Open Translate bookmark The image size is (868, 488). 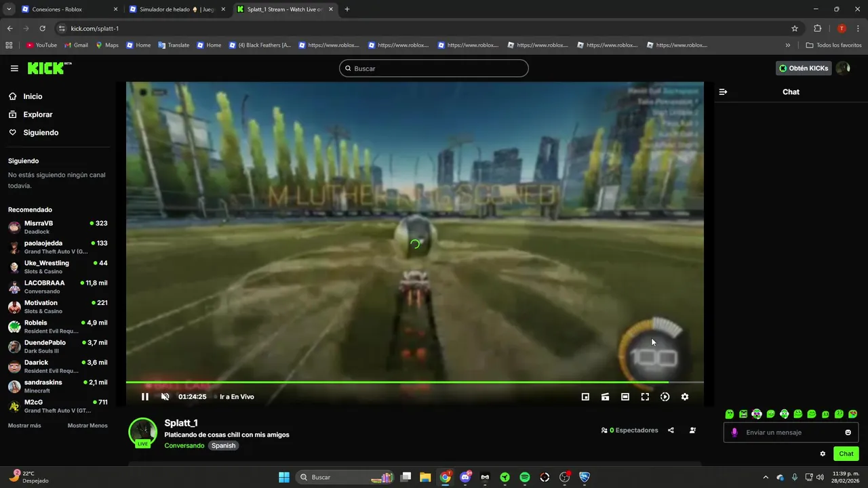pyautogui.click(x=174, y=45)
